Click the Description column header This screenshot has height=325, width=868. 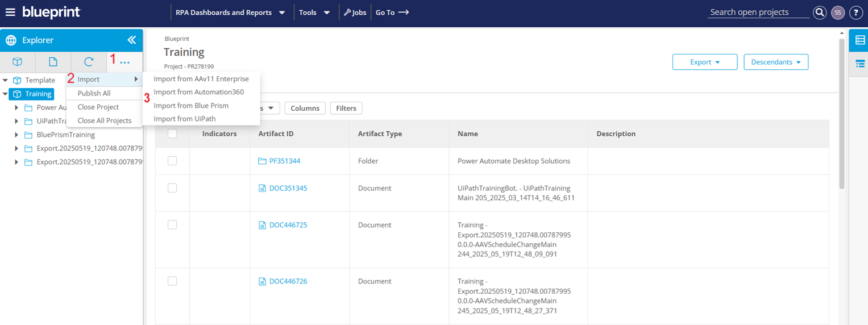coord(616,134)
